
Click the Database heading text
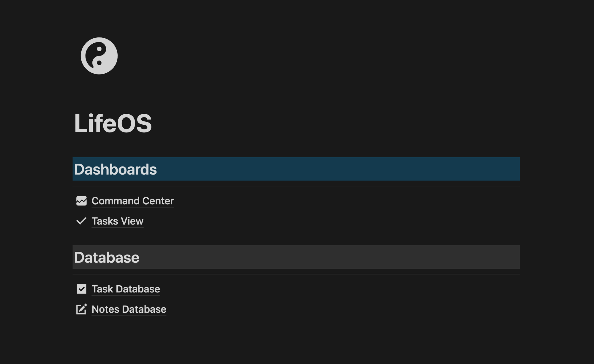tap(107, 257)
